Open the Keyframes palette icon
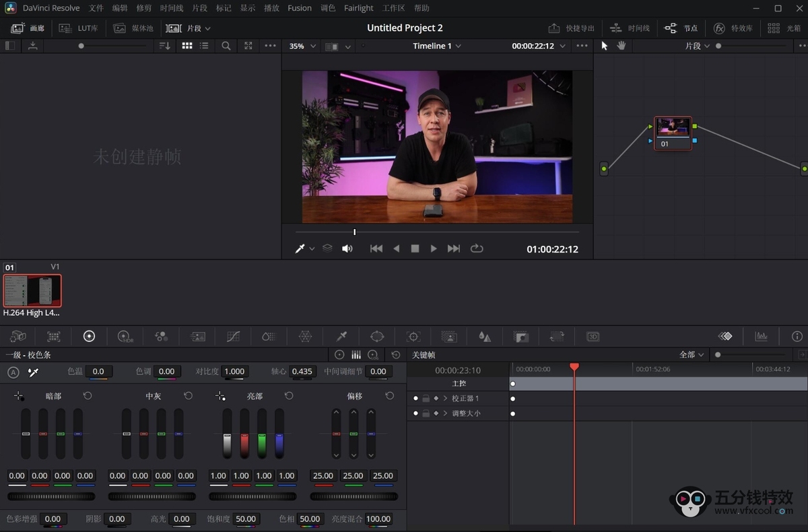Viewport: 808px width, 532px height. coord(725,337)
